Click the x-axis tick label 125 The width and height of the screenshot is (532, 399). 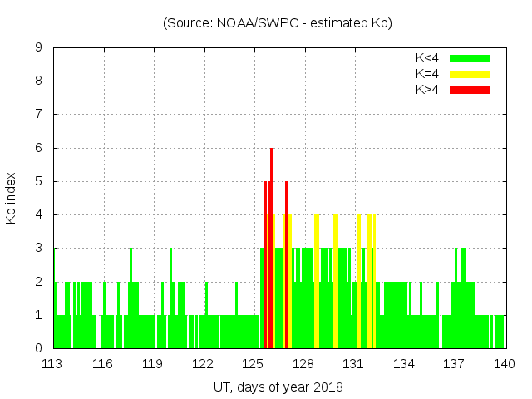click(x=254, y=364)
